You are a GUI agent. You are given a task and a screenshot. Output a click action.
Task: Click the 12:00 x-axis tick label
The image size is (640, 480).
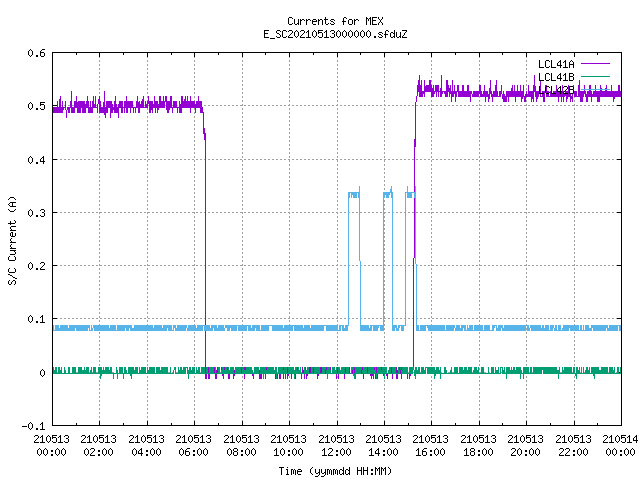pos(336,452)
